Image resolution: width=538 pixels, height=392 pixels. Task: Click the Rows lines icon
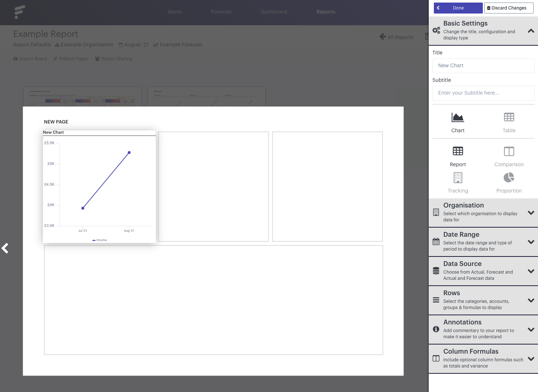(x=436, y=300)
